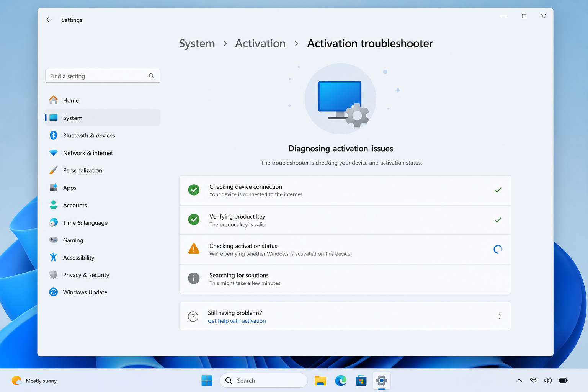Click the Gaming controller icon
Viewport: 588px width, 392px height.
coord(54,240)
